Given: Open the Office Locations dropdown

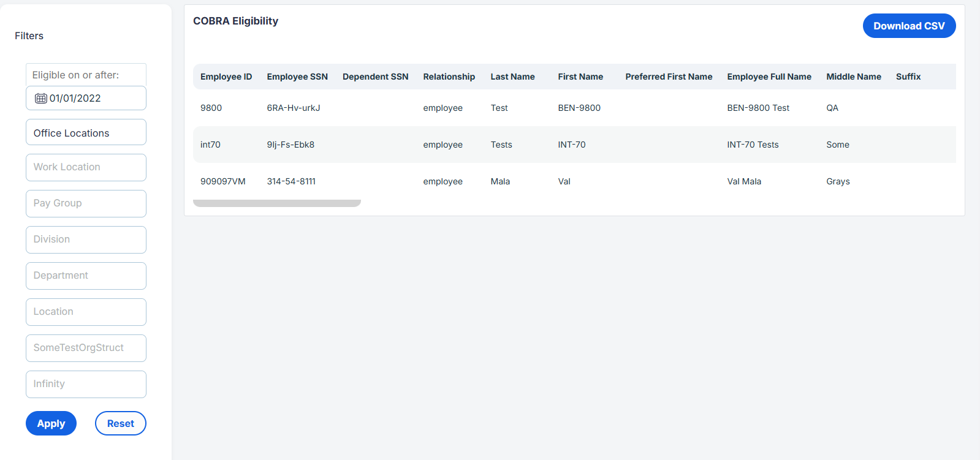Looking at the screenshot, I should [86, 132].
